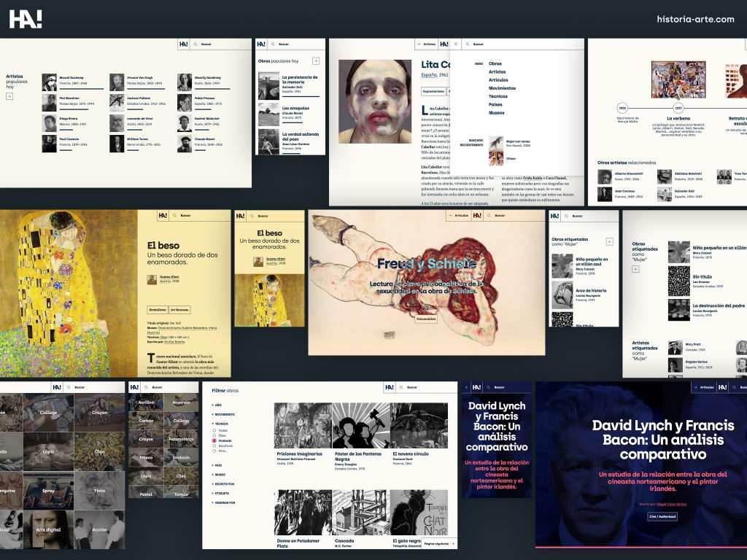Close the open menu with the X icon
The width and height of the screenshot is (747, 560).
tap(455, 44)
